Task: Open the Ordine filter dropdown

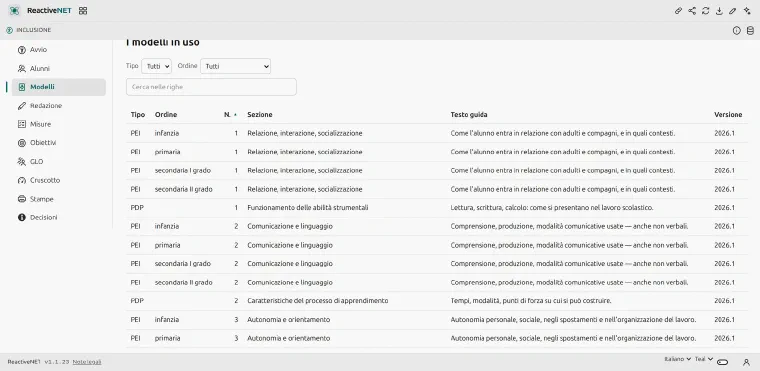Action: (x=236, y=66)
